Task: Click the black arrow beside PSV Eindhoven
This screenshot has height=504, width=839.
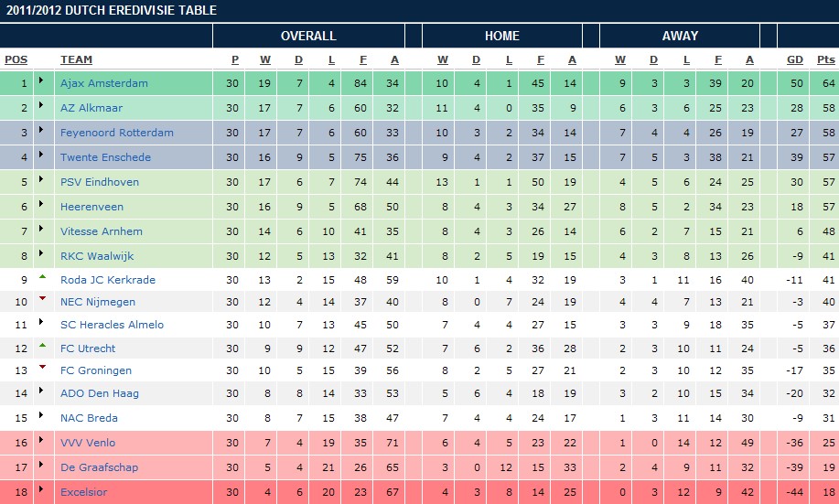Action: (x=41, y=180)
